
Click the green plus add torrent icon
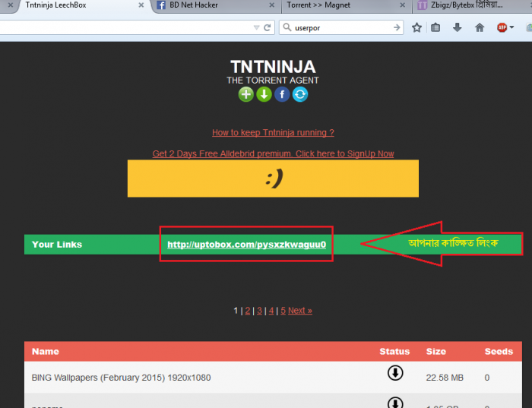pos(246,94)
